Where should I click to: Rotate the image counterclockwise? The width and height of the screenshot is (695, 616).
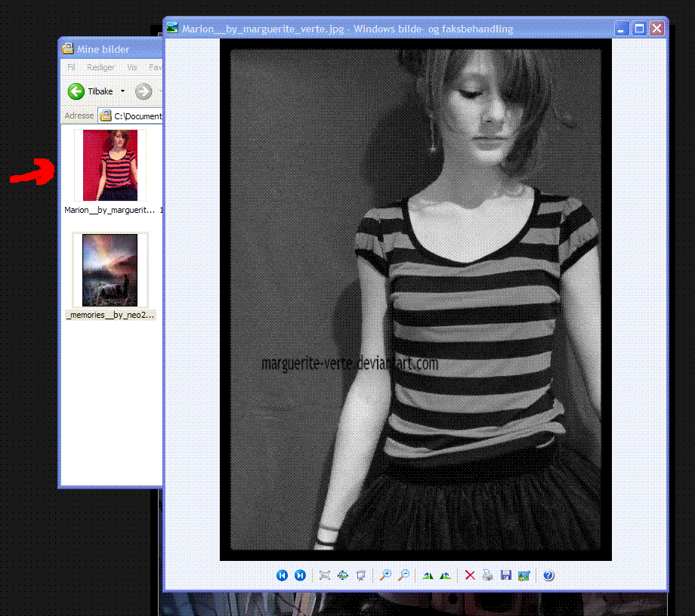(x=446, y=575)
